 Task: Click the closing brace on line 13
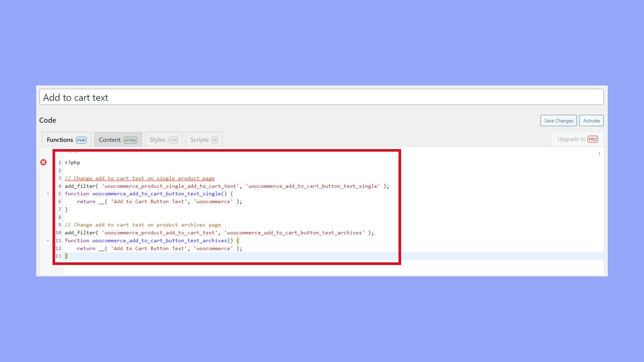66,256
